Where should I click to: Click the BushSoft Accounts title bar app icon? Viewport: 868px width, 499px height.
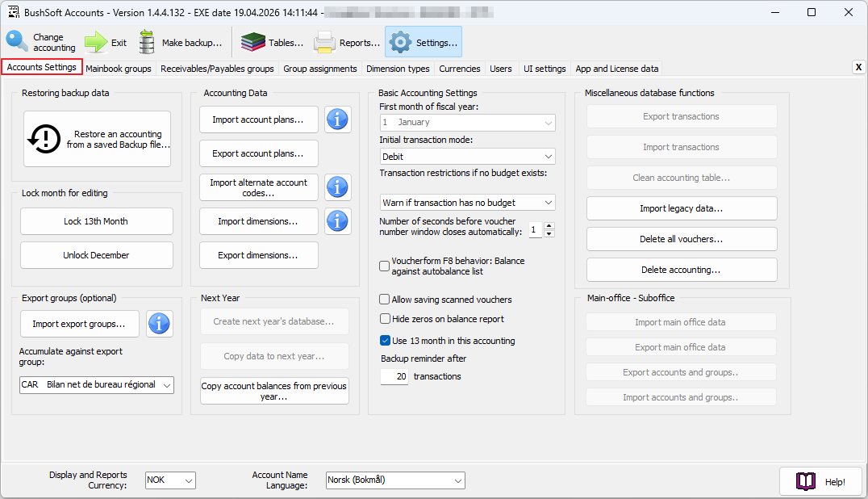(x=13, y=12)
